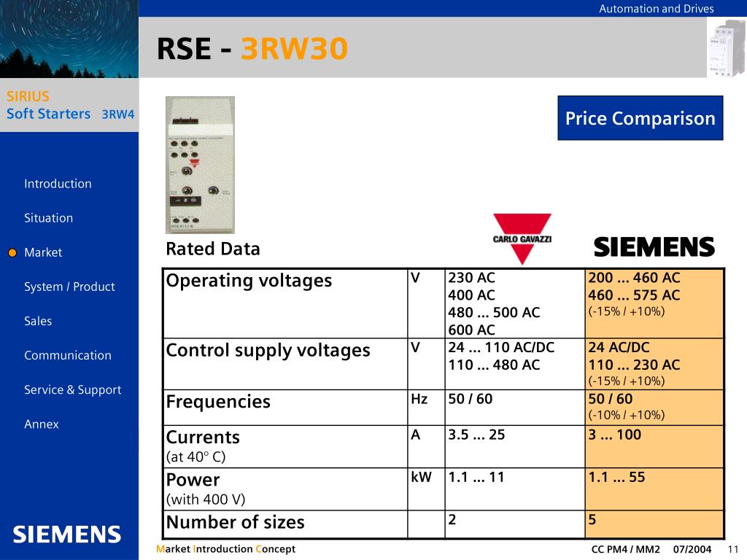Viewport: 747px width, 560px height.
Task: Click the 3.5 ... 25 current value
Action: 476,435
